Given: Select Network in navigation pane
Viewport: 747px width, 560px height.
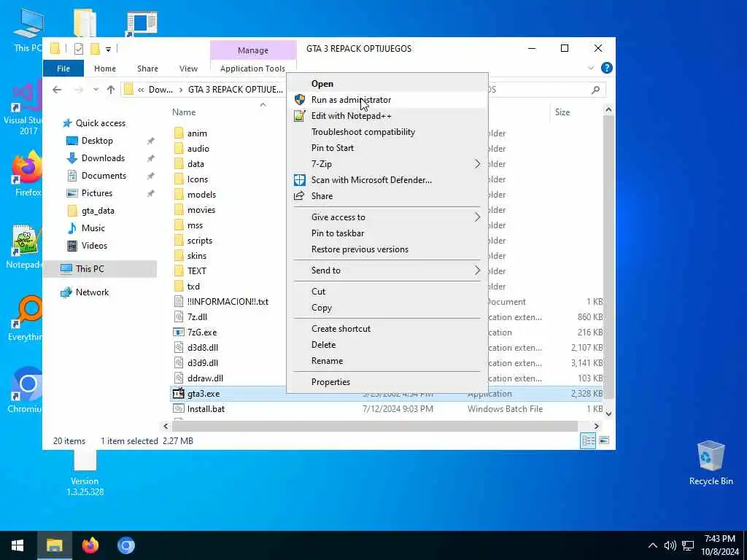Looking at the screenshot, I should [92, 292].
